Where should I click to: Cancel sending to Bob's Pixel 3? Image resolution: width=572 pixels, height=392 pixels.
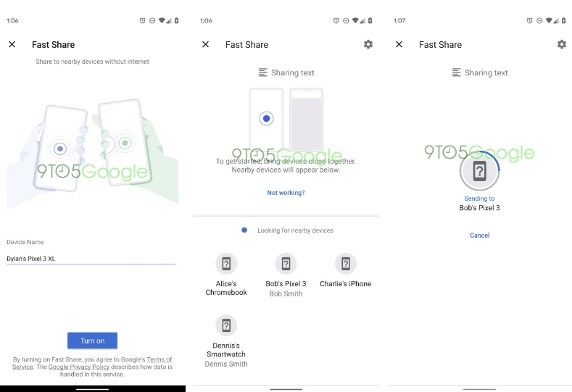click(x=479, y=235)
